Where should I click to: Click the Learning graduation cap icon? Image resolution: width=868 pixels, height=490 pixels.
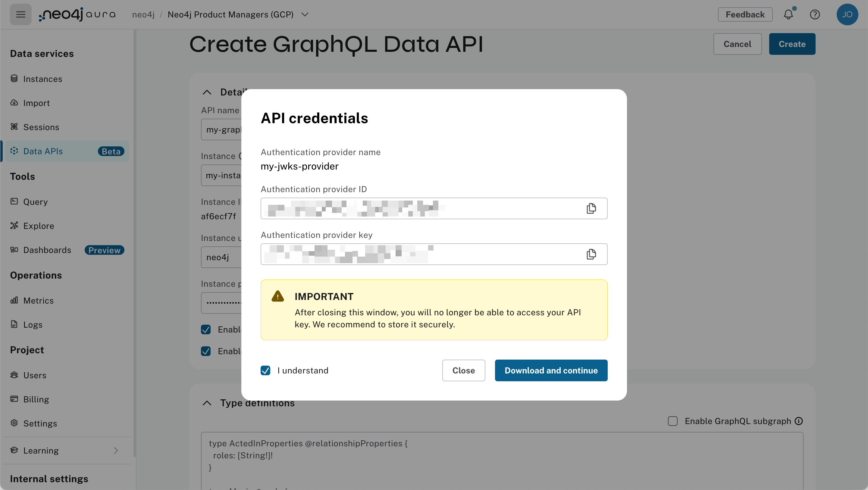coord(14,450)
